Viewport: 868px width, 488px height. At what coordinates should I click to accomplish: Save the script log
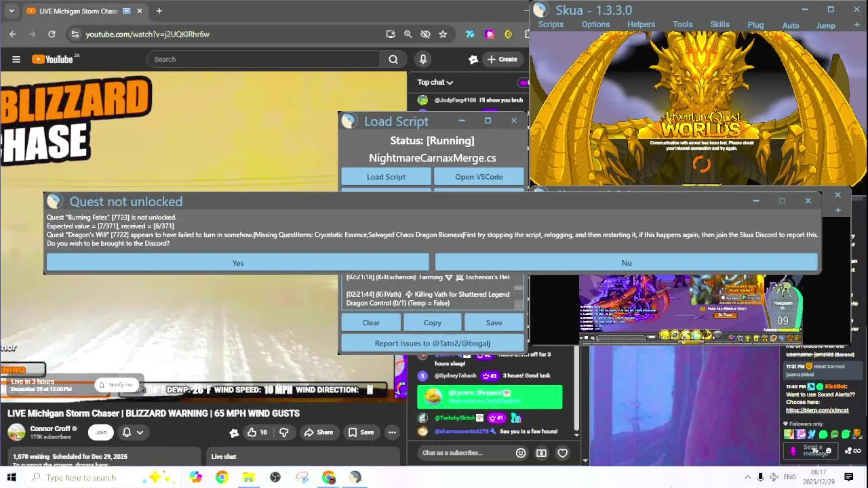494,323
